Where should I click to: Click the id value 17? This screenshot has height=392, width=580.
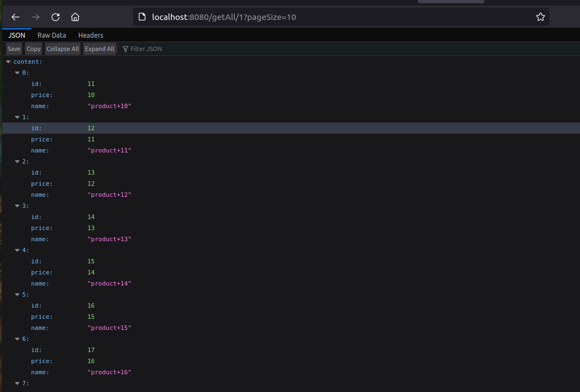pos(91,350)
